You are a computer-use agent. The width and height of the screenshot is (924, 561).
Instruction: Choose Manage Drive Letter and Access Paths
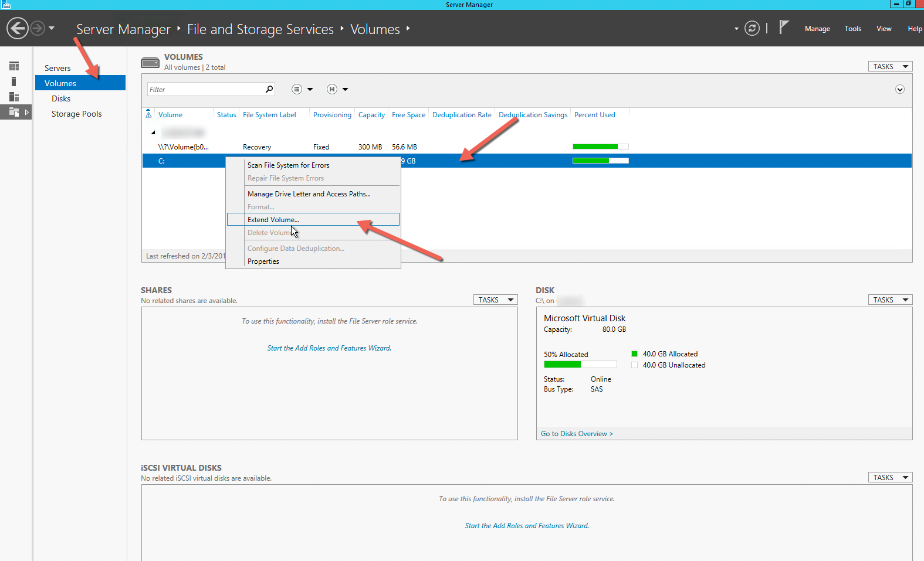coord(313,194)
